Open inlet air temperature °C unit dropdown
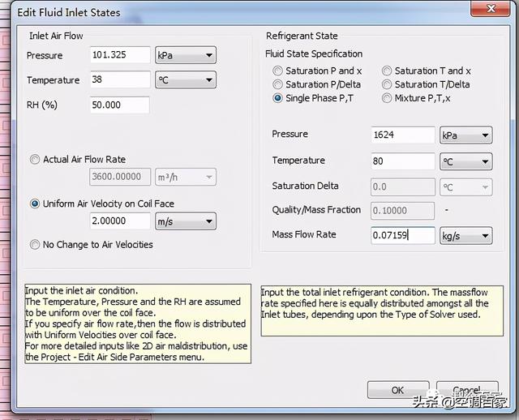 [186, 79]
